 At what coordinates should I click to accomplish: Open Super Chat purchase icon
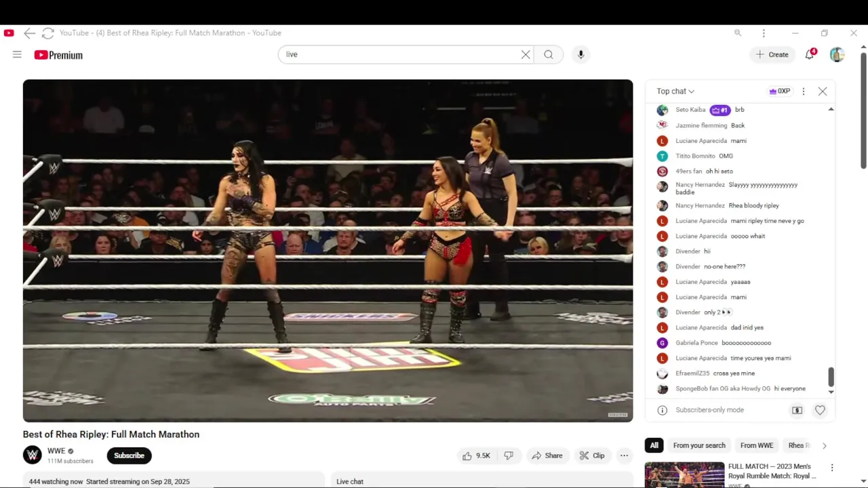point(797,410)
